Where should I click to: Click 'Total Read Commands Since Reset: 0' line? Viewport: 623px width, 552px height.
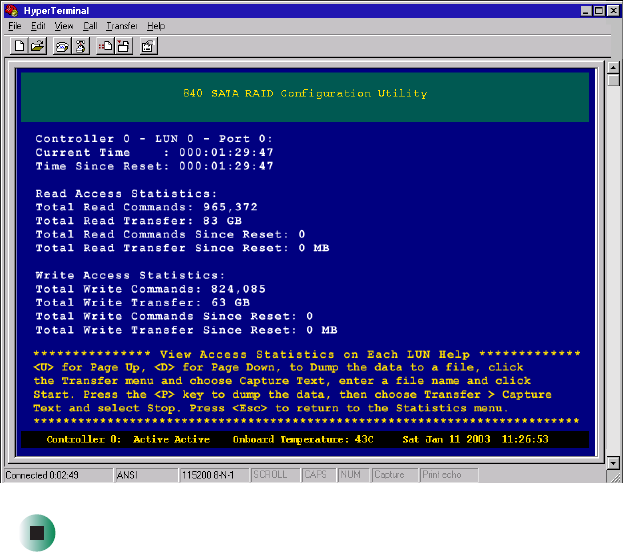pos(170,234)
